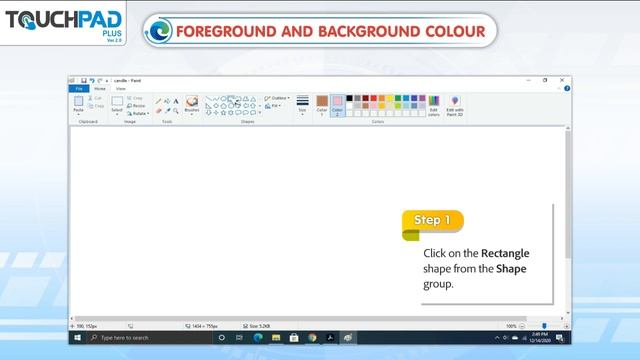Open Microsoft Edge from the taskbar
Image resolution: width=640 pixels, height=360 pixels.
(258, 338)
